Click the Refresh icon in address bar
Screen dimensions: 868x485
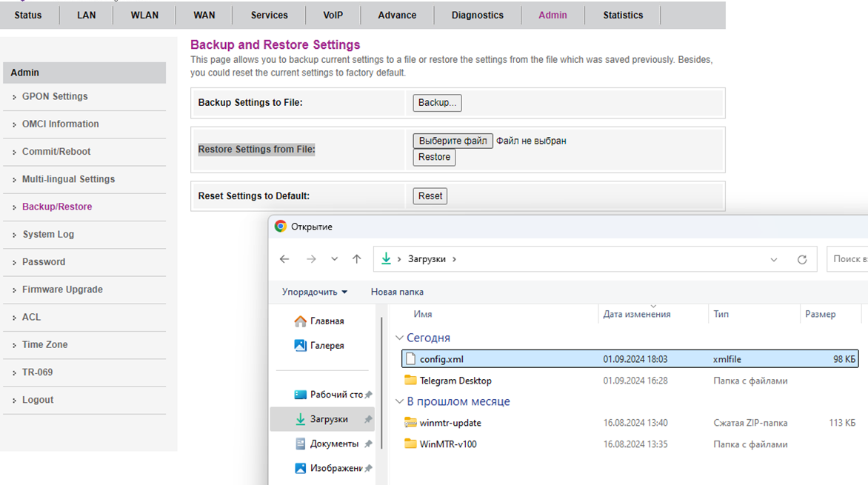click(x=801, y=260)
